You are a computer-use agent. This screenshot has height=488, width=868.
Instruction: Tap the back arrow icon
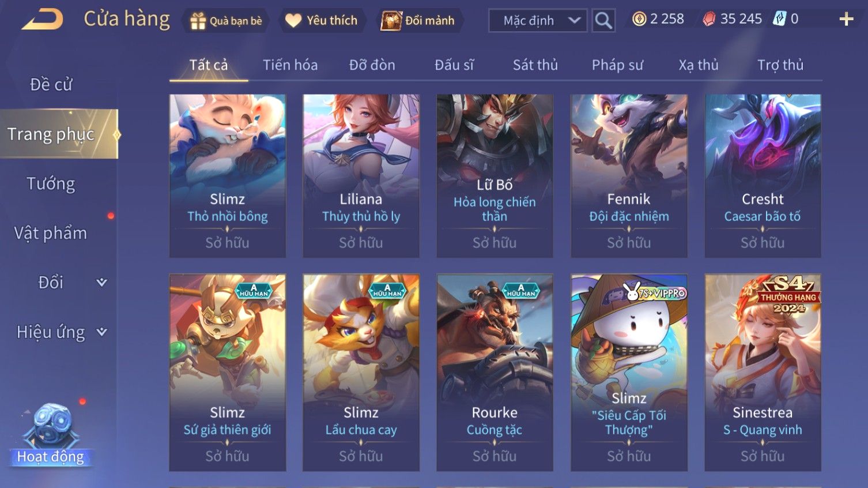pos(43,19)
